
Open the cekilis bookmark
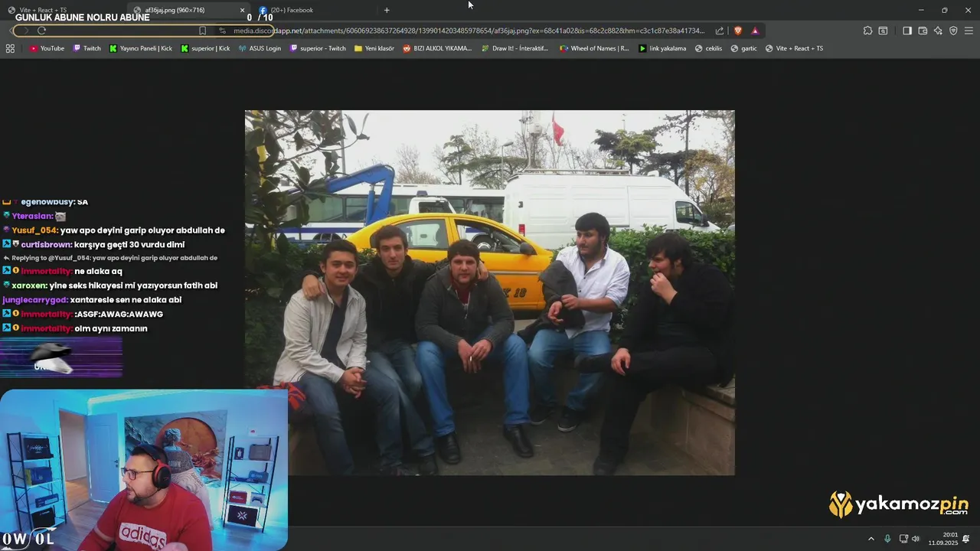[708, 48]
